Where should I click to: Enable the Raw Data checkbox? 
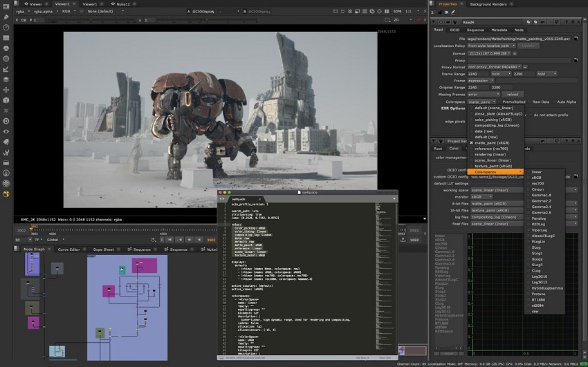pos(530,102)
